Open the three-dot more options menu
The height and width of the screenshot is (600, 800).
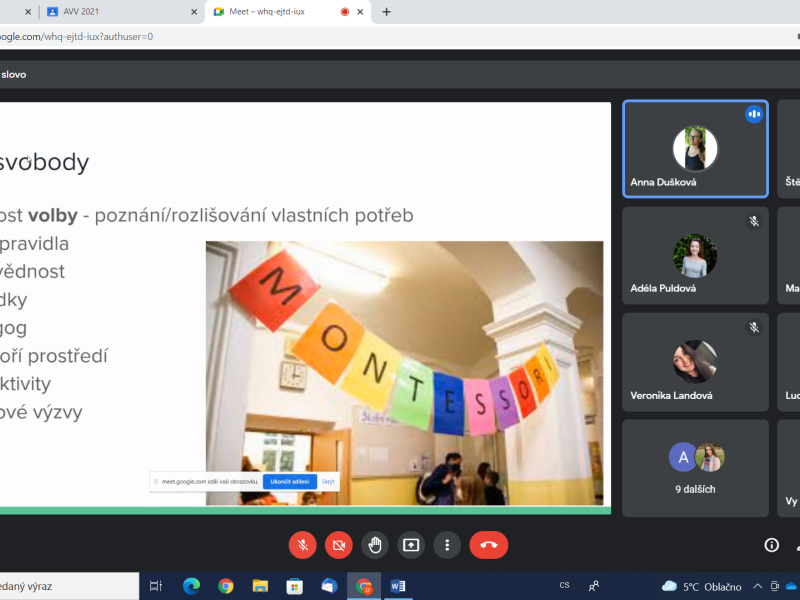pyautogui.click(x=447, y=545)
